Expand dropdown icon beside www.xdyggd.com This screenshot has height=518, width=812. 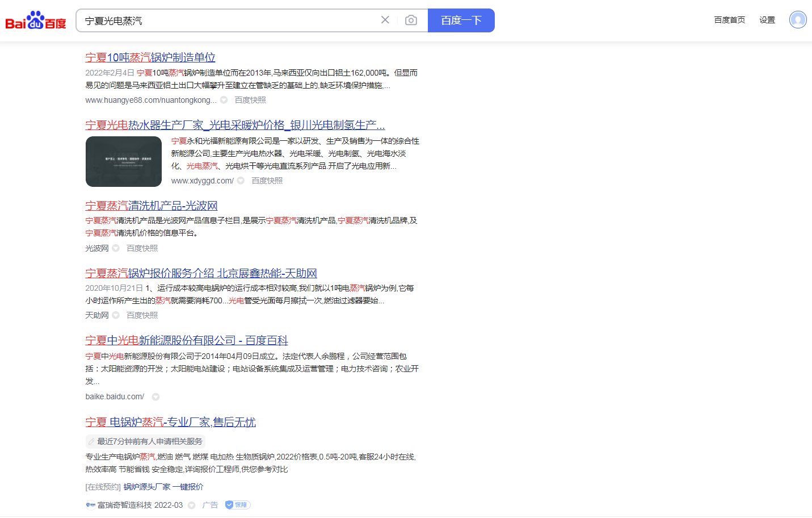[x=241, y=181]
